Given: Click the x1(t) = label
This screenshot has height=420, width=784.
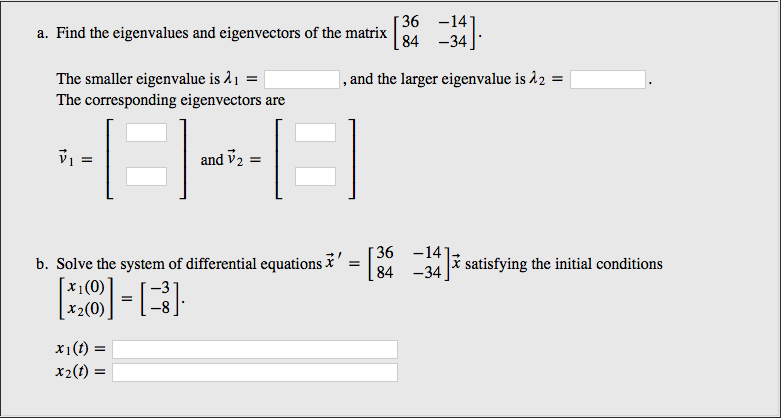Looking at the screenshot, I should (80, 348).
